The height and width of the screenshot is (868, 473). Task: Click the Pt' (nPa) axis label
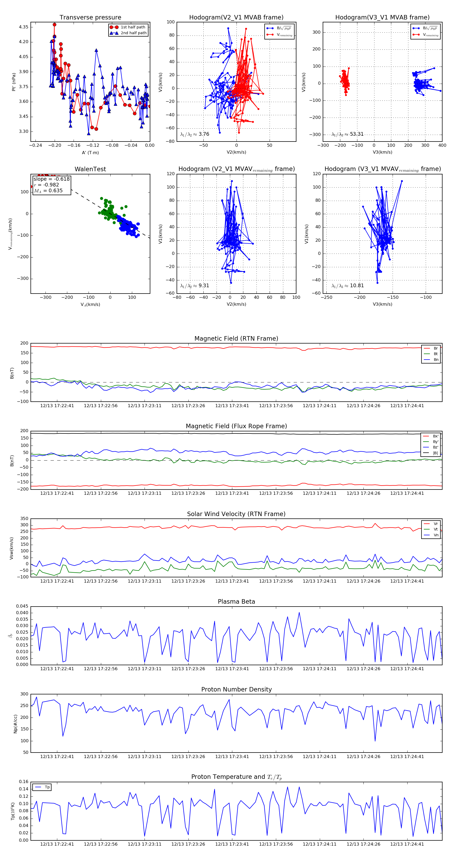coord(13,82)
